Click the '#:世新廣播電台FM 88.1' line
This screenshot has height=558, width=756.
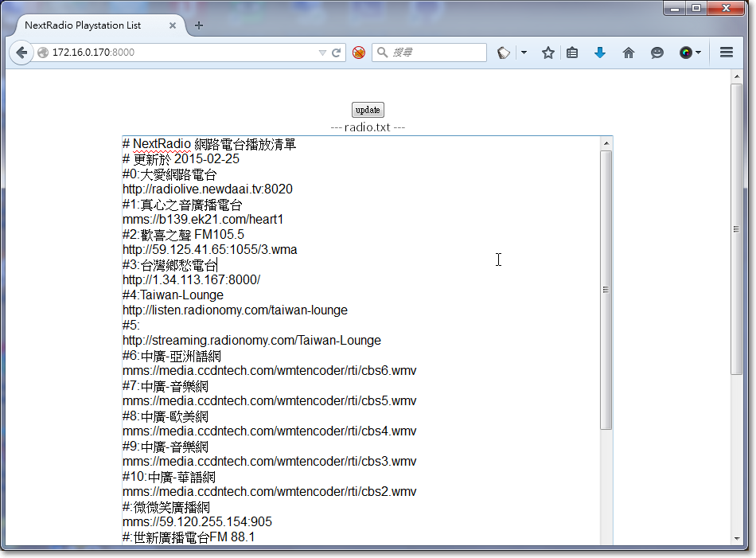(x=189, y=537)
